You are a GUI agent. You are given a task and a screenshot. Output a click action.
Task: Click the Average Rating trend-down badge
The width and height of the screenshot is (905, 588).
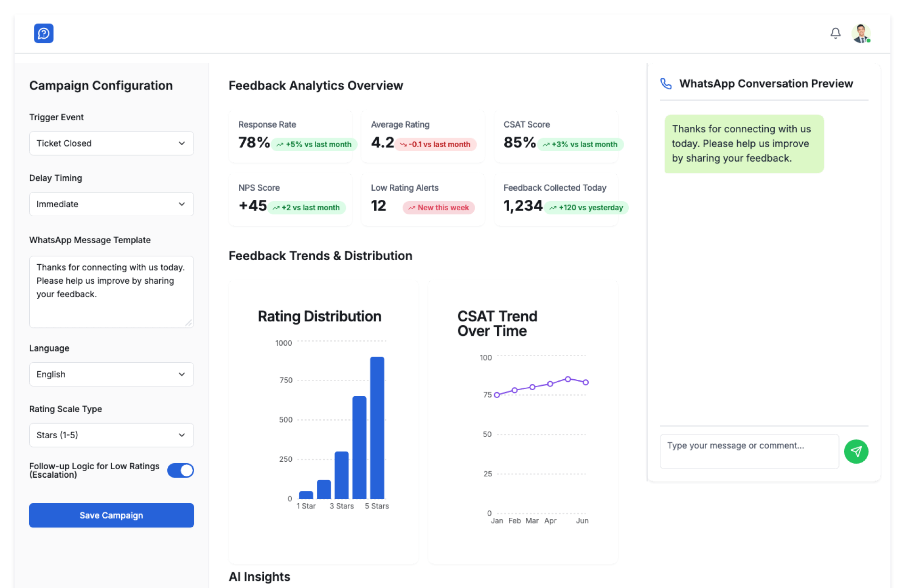435,144
